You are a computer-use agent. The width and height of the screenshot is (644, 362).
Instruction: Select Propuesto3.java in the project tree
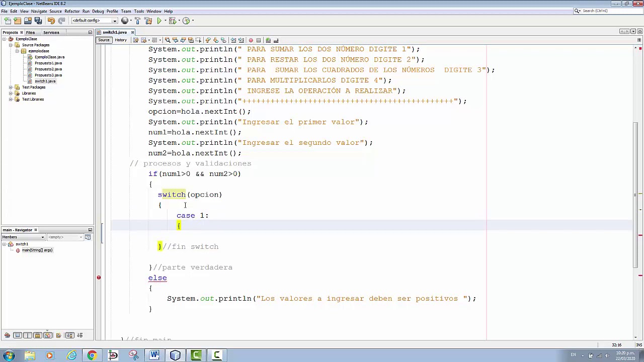coord(48,75)
